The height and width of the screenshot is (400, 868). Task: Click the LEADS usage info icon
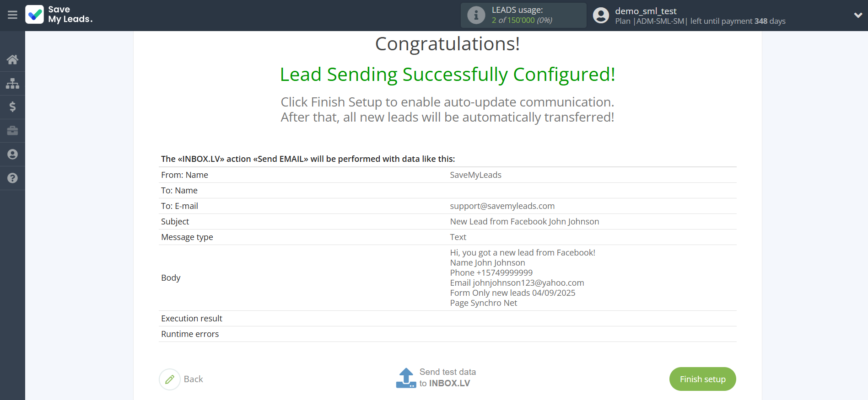coord(476,15)
